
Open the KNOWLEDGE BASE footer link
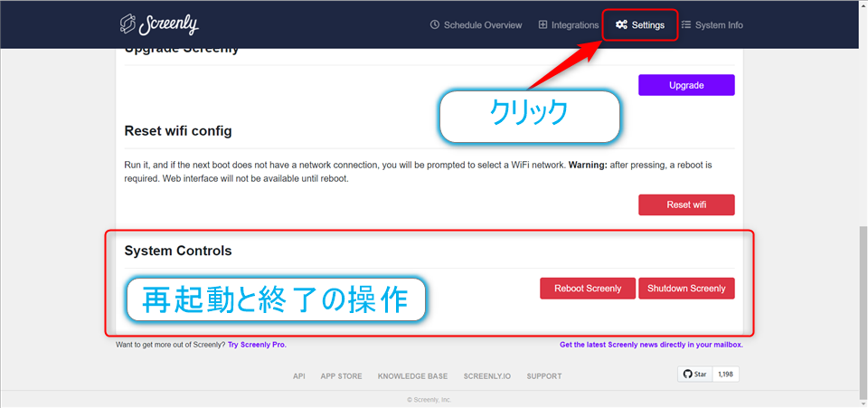pyautogui.click(x=412, y=376)
